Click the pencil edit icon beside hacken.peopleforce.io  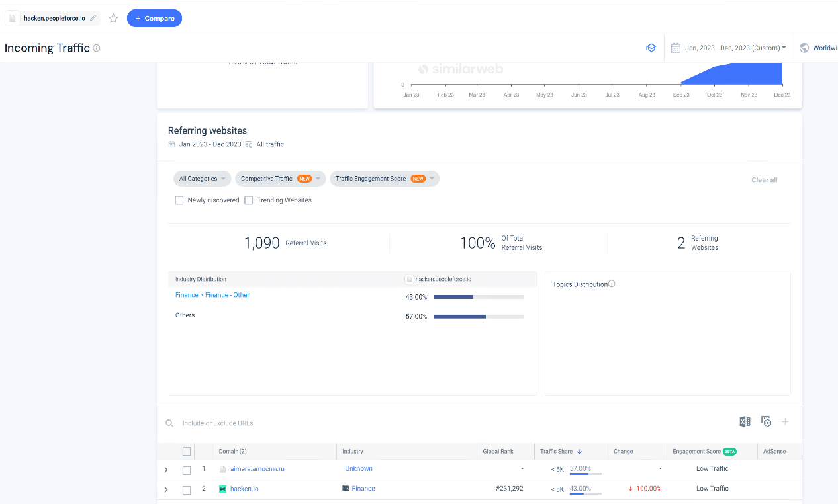pos(93,18)
